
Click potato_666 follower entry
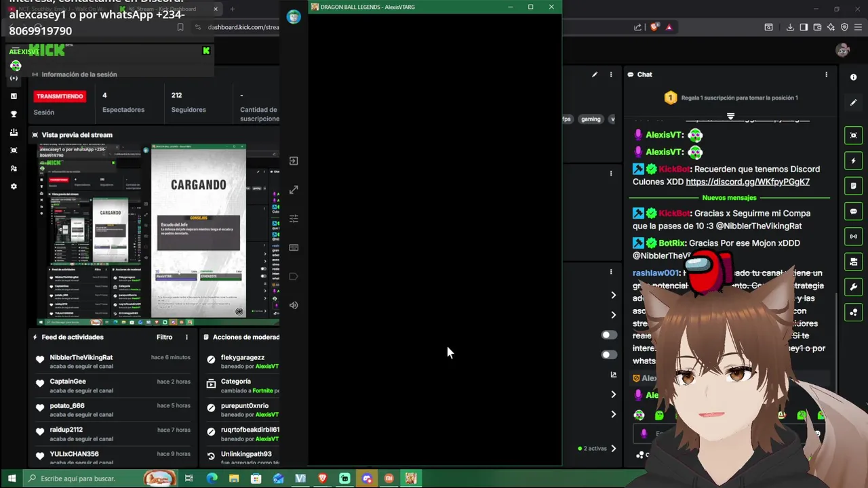tap(113, 410)
